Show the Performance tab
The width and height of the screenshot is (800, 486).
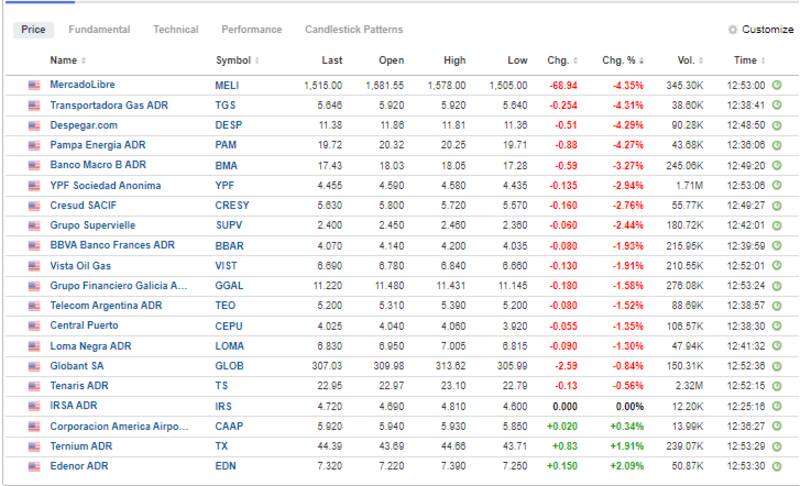point(251,30)
